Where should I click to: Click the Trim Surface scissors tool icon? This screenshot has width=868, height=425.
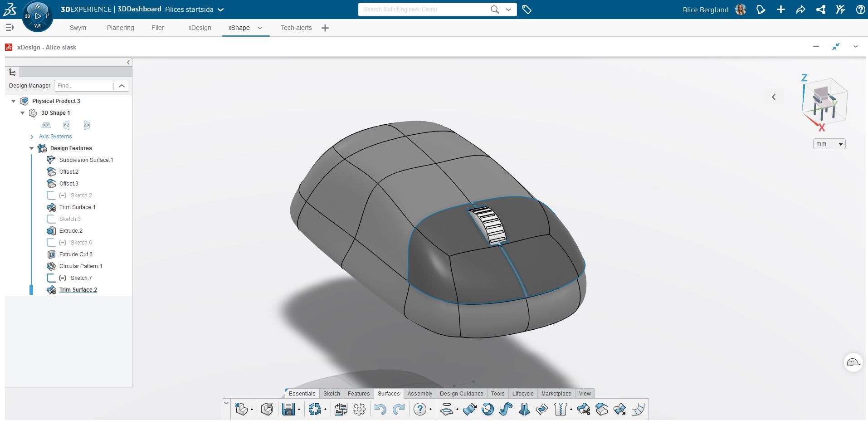coord(584,409)
